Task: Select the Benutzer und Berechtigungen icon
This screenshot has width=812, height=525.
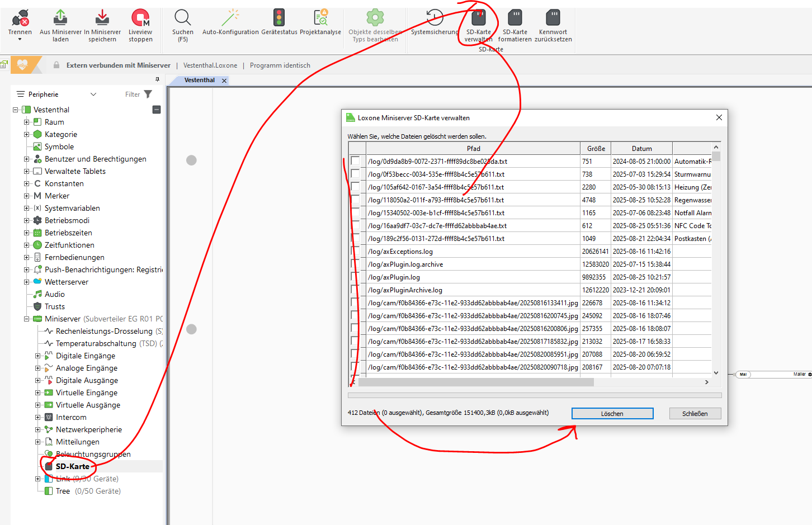Action: [37, 159]
